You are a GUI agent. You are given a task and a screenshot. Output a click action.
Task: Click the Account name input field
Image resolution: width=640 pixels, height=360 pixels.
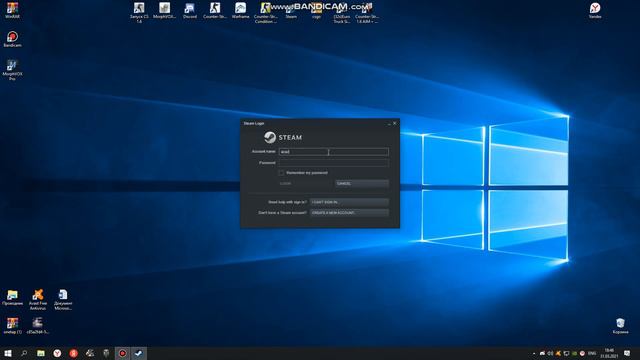coord(333,152)
